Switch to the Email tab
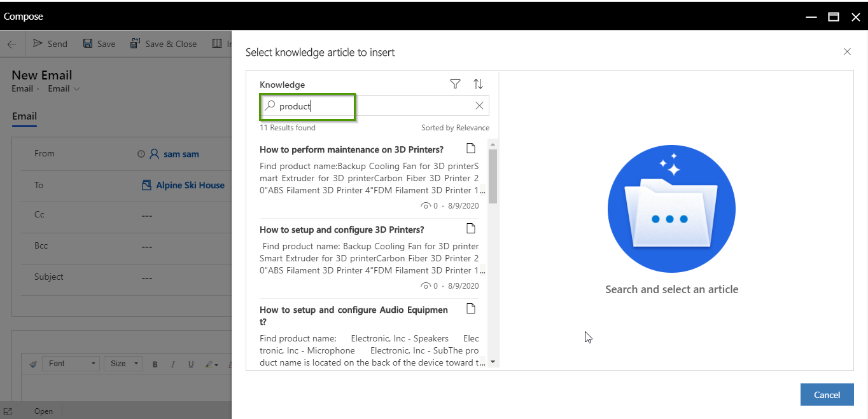868x419 pixels. (x=24, y=116)
